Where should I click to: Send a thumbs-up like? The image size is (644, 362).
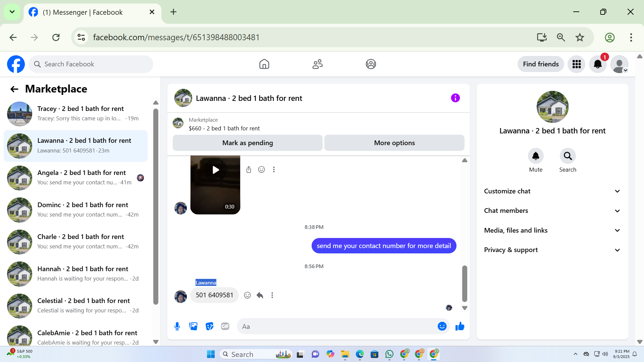pyautogui.click(x=460, y=326)
